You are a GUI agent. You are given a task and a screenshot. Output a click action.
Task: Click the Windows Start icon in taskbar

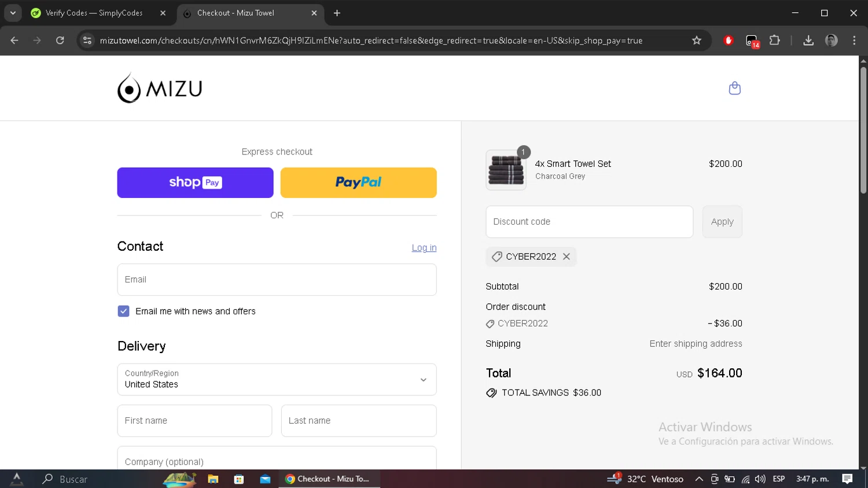pos(17,479)
